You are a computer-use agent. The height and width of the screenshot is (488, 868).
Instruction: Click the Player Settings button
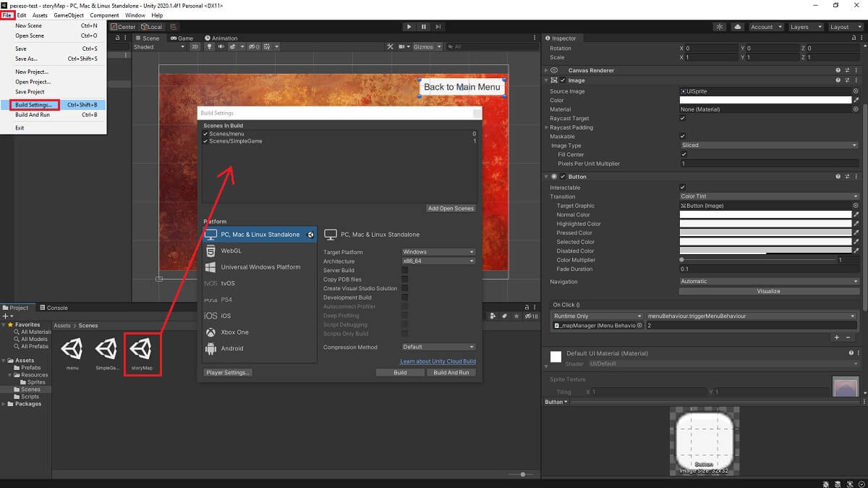point(228,373)
